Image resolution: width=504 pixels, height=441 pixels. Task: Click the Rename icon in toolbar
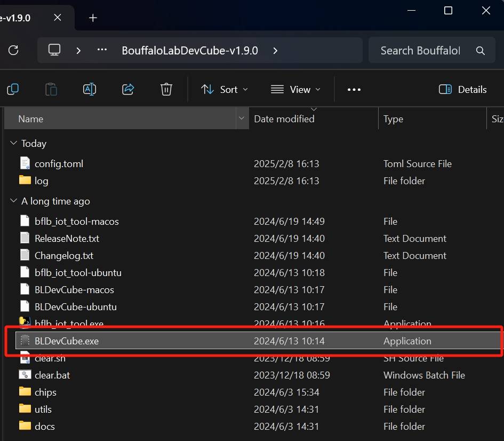point(90,89)
